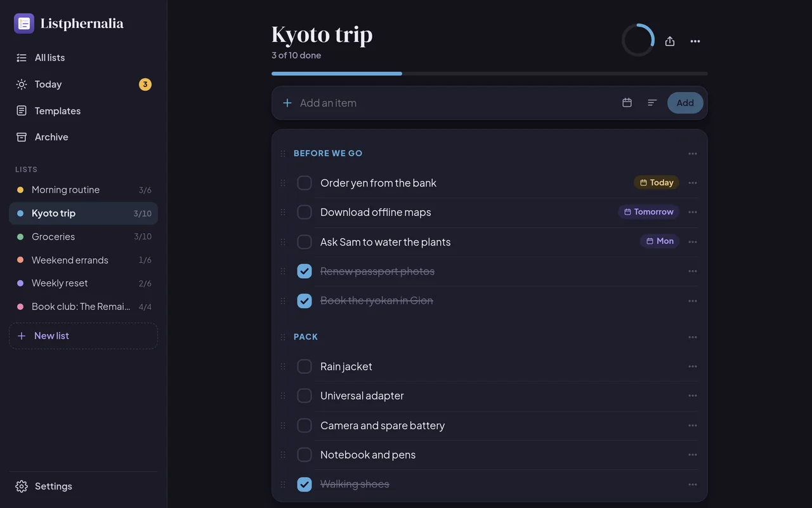Open the Today view
The height and width of the screenshot is (508, 812).
click(x=83, y=84)
